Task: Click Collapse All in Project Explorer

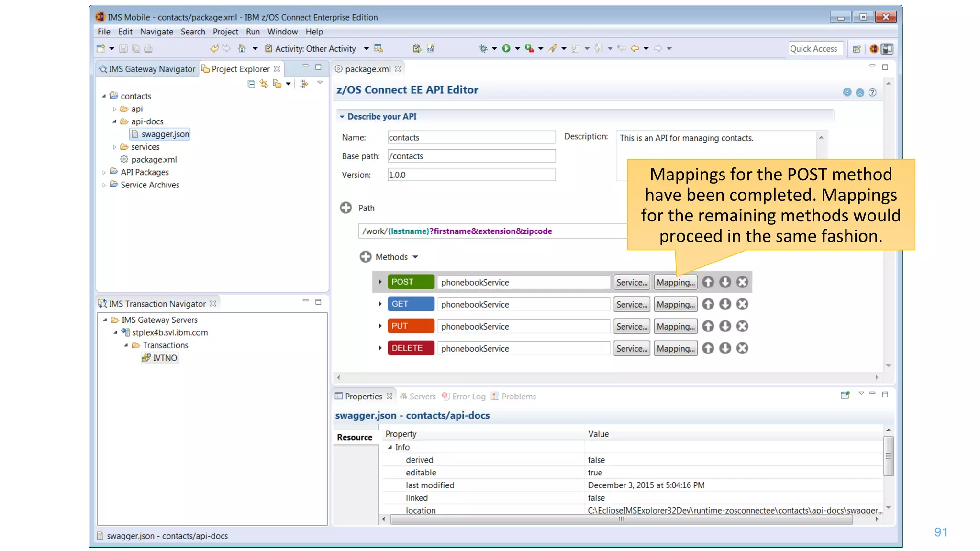Action: click(x=251, y=84)
